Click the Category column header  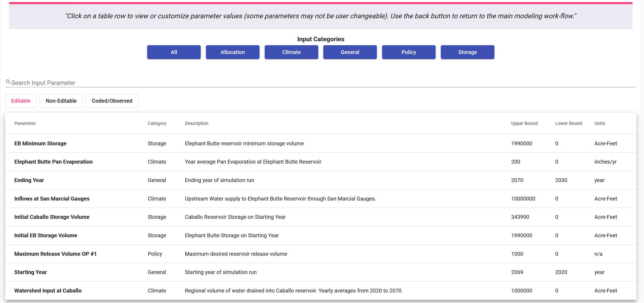pyautogui.click(x=157, y=123)
